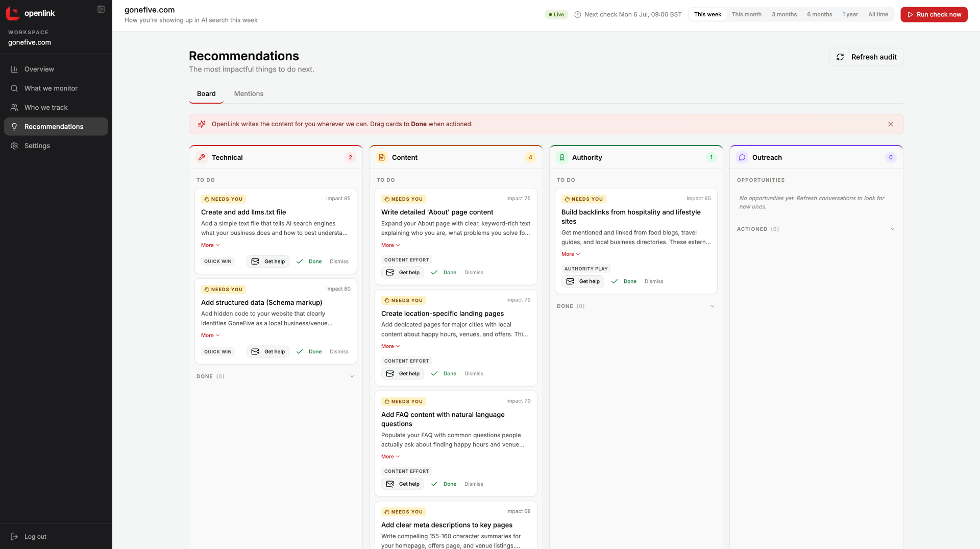Select the Board tab
Viewport: 980px width, 549px height.
(206, 94)
